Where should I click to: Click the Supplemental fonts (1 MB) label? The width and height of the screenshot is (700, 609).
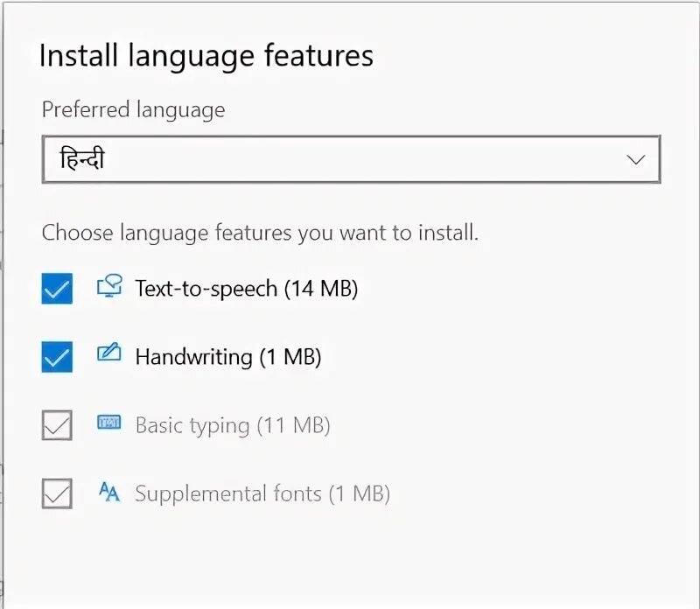click(x=262, y=493)
